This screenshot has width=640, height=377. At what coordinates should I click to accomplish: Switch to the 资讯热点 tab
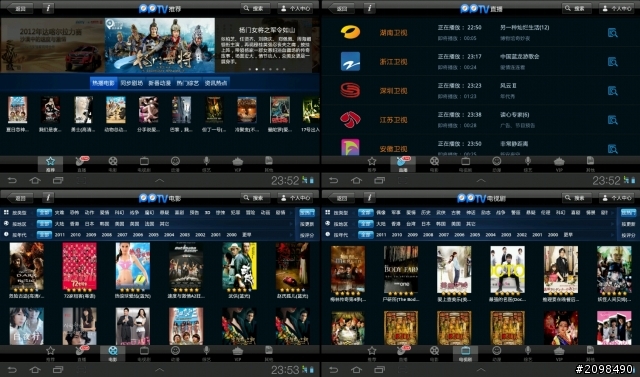click(216, 83)
